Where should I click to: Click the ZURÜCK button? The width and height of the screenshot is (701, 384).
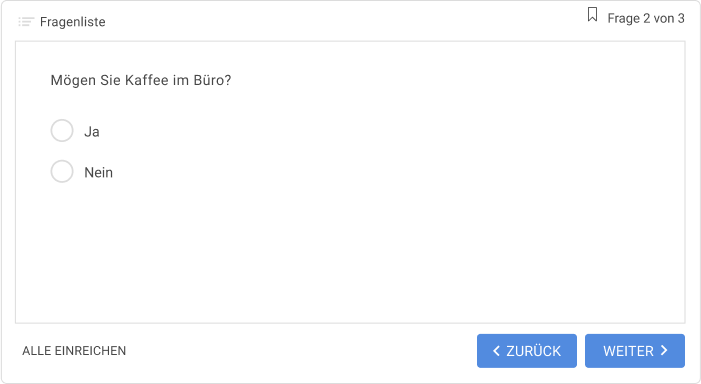click(x=527, y=351)
